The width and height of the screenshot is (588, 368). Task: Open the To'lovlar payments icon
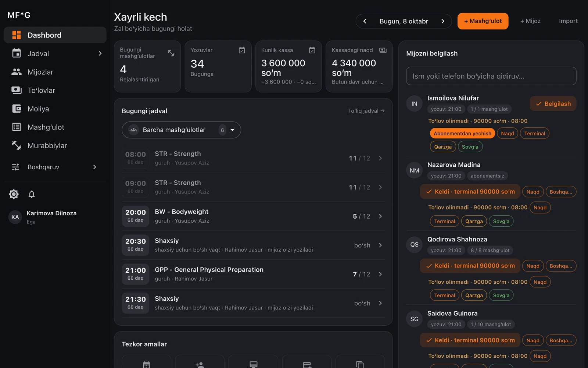point(17,90)
